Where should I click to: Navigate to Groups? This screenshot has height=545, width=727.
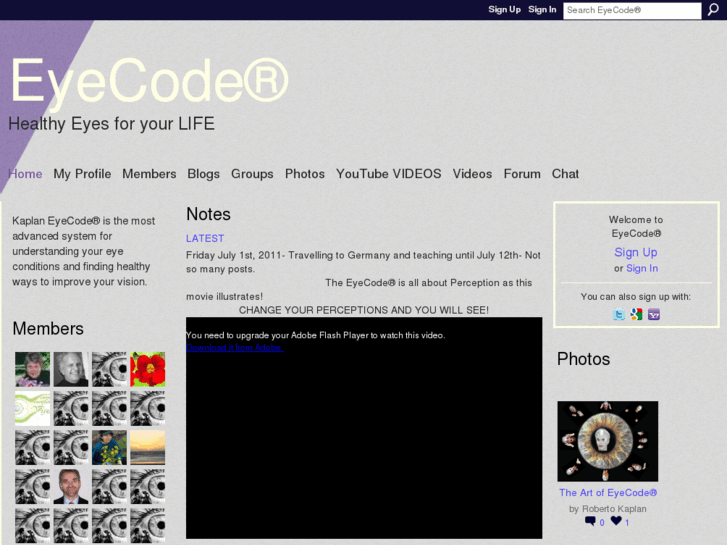click(x=252, y=174)
